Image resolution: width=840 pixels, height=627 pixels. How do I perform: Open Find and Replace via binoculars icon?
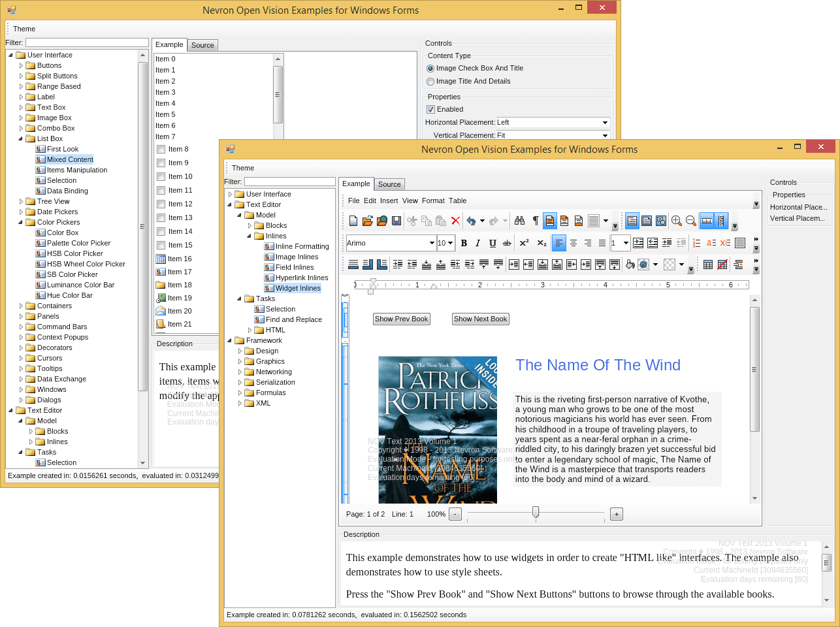[519, 220]
